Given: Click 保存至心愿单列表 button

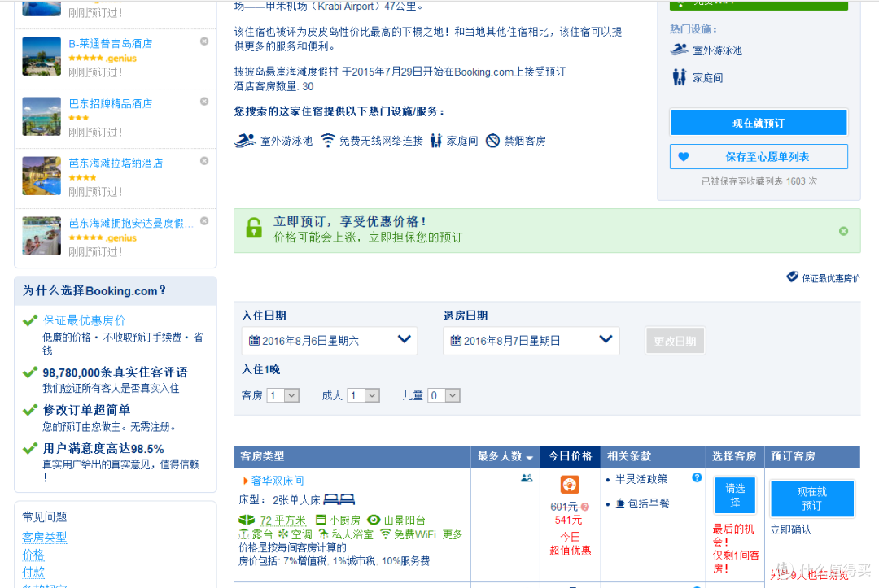Looking at the screenshot, I should point(759,157).
